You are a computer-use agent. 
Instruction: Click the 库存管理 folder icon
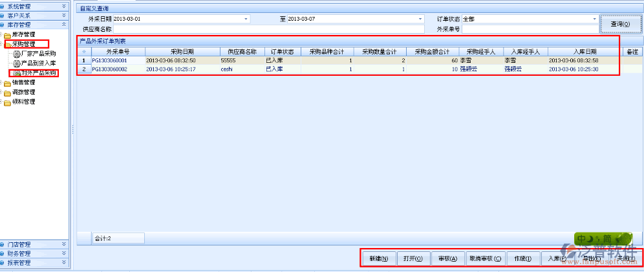coord(8,34)
